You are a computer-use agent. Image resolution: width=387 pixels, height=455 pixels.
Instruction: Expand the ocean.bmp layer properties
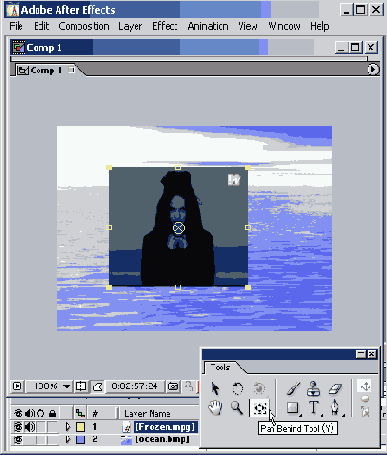coord(68,440)
